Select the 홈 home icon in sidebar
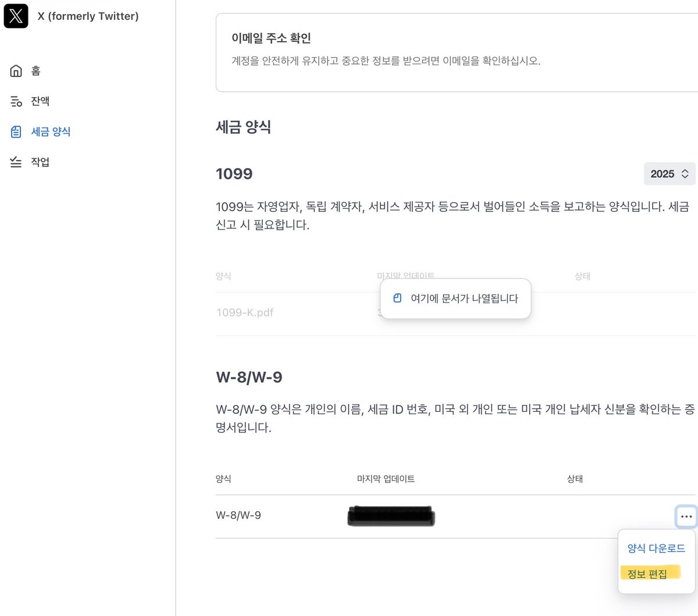This screenshot has height=616, width=698. [x=16, y=70]
